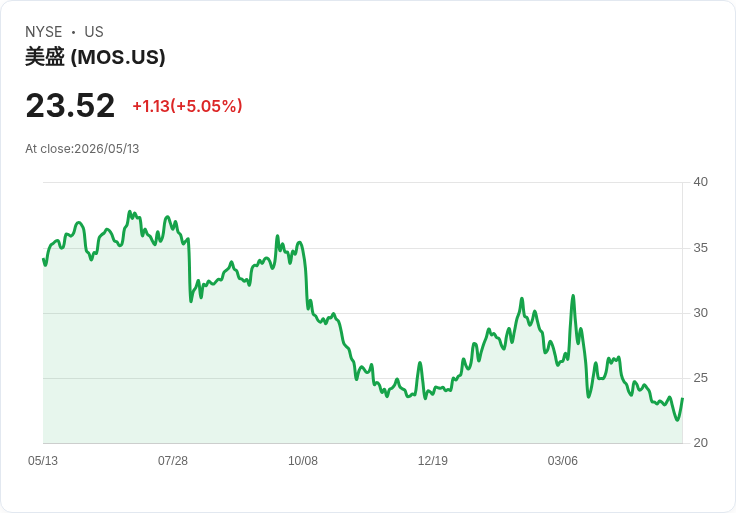
Task: Click the 20 price axis label
Action: coord(701,443)
